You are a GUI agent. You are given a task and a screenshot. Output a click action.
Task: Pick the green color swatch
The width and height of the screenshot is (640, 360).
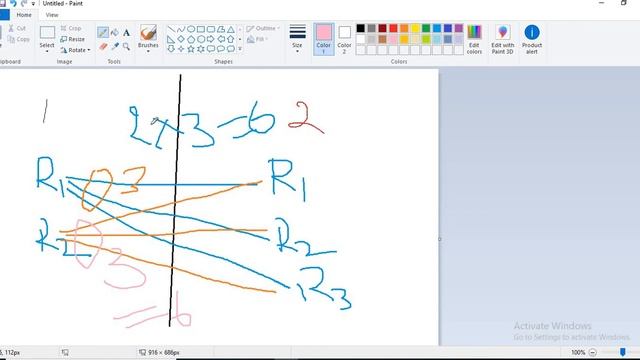click(x=426, y=28)
